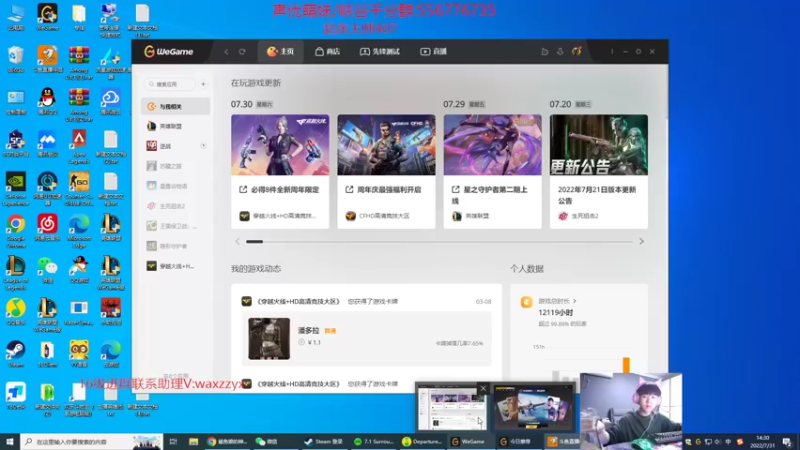Select 与我相关 in the sidebar
Screen dimensions: 800x450
(x=176, y=106)
